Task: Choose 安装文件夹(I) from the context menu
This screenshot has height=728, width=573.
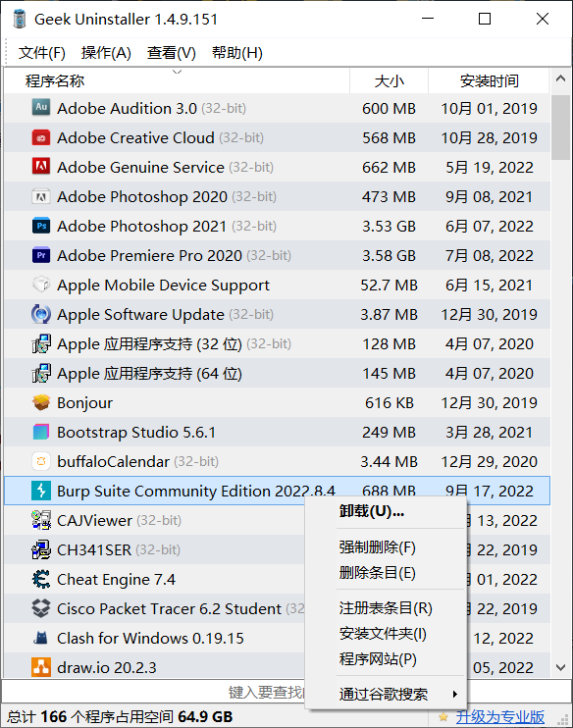Action: point(386,633)
